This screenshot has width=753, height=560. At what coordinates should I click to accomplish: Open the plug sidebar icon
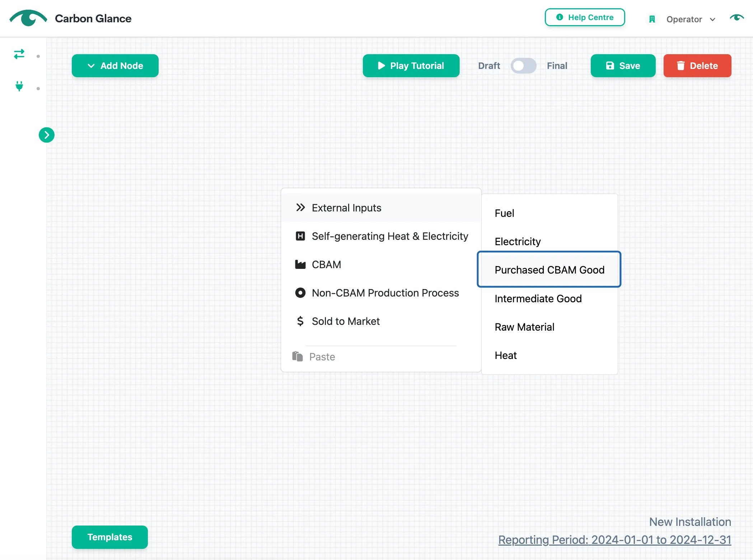pyautogui.click(x=19, y=86)
